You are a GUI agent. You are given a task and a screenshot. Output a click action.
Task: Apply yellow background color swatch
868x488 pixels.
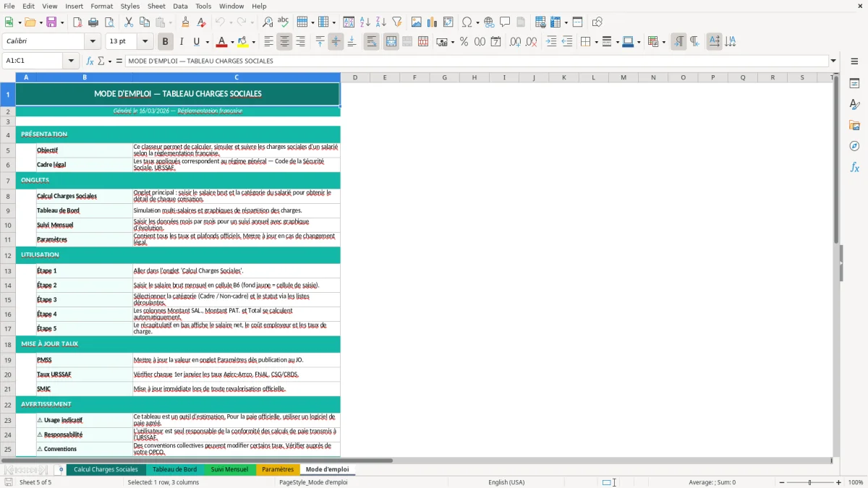[x=243, y=42]
